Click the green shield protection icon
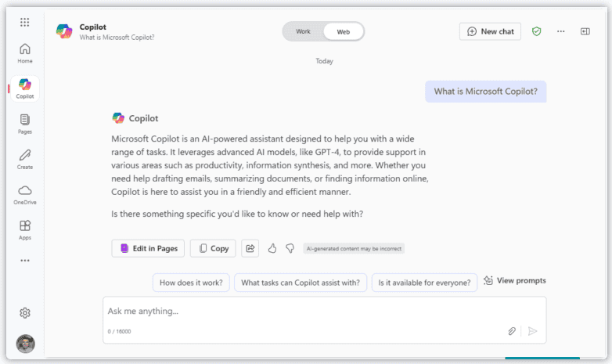Viewport: 612px width, 364px height. click(x=536, y=31)
